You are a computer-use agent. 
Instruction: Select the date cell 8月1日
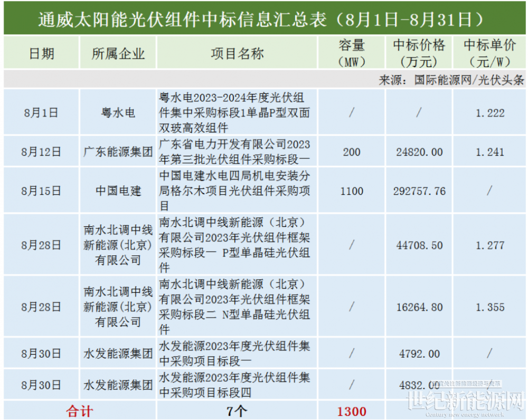(x=41, y=112)
